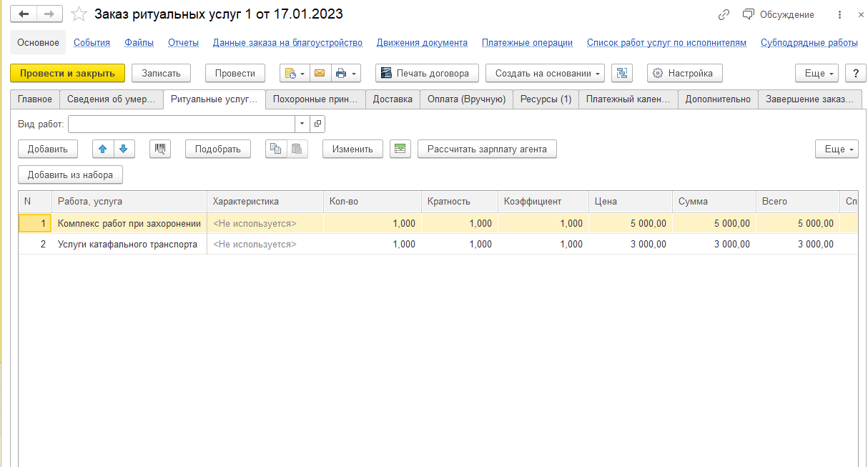Screen dimensions: 868x467
Task: Switch to the Доставка tab
Action: pos(393,99)
